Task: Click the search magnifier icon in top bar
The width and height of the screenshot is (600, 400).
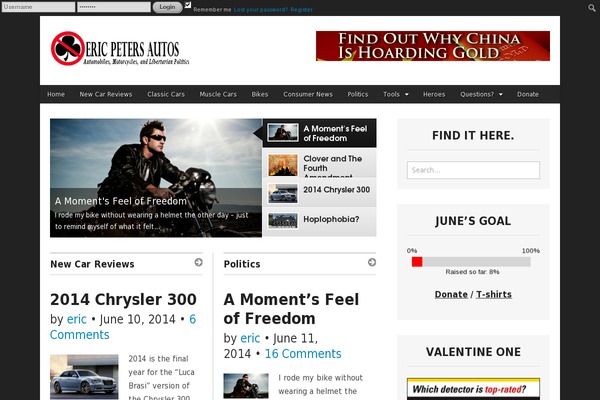Action: [592, 7]
